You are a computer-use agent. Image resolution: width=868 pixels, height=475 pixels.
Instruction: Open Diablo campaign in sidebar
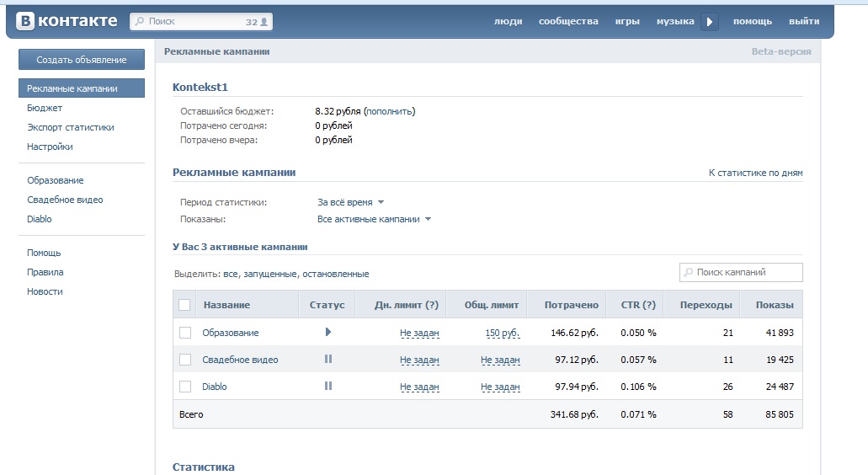point(40,219)
